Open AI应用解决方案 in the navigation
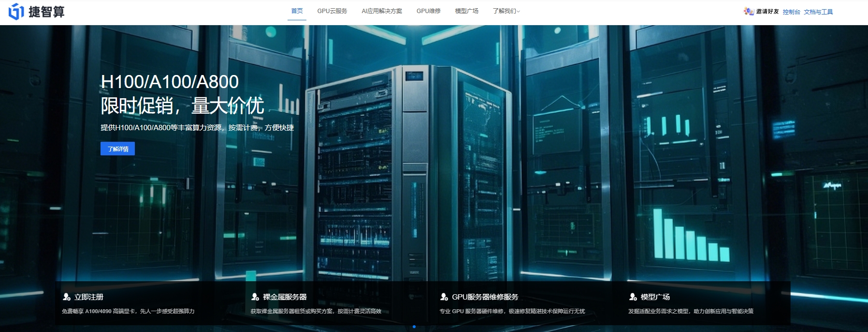 coord(382,11)
